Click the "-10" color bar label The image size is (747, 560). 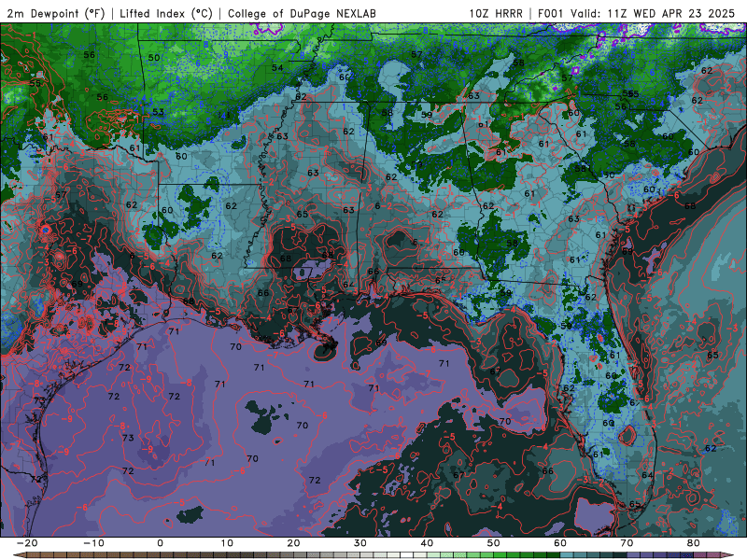(x=93, y=543)
